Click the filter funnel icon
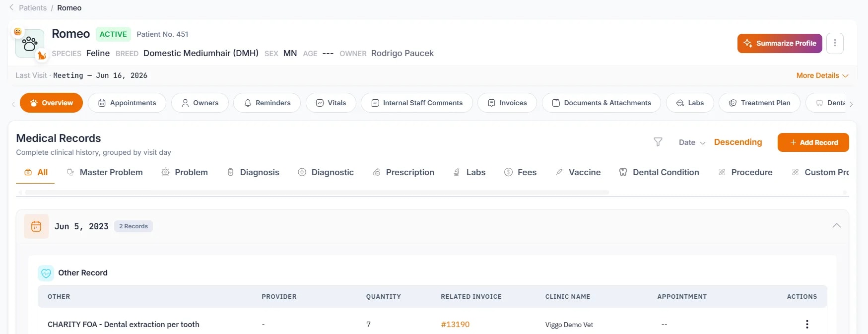Screen dimensions: 868x334 [658, 142]
